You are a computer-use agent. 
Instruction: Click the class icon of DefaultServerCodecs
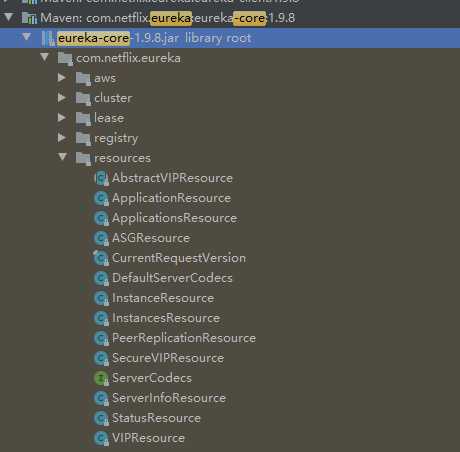click(101, 278)
